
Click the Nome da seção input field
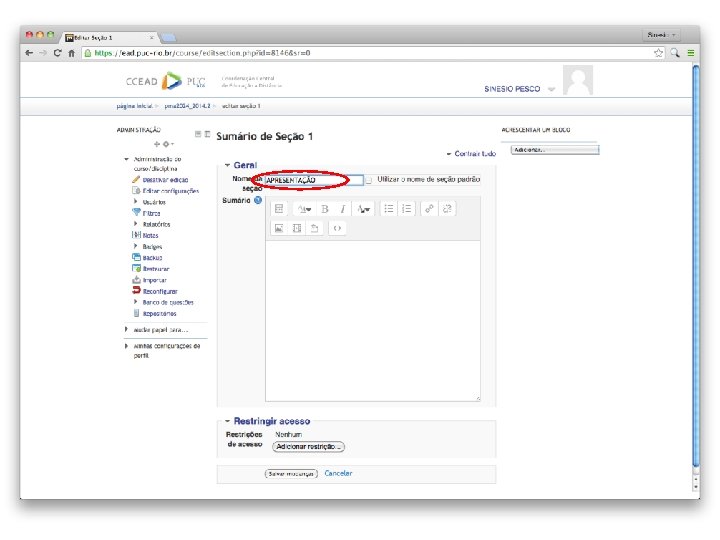pyautogui.click(x=314, y=180)
